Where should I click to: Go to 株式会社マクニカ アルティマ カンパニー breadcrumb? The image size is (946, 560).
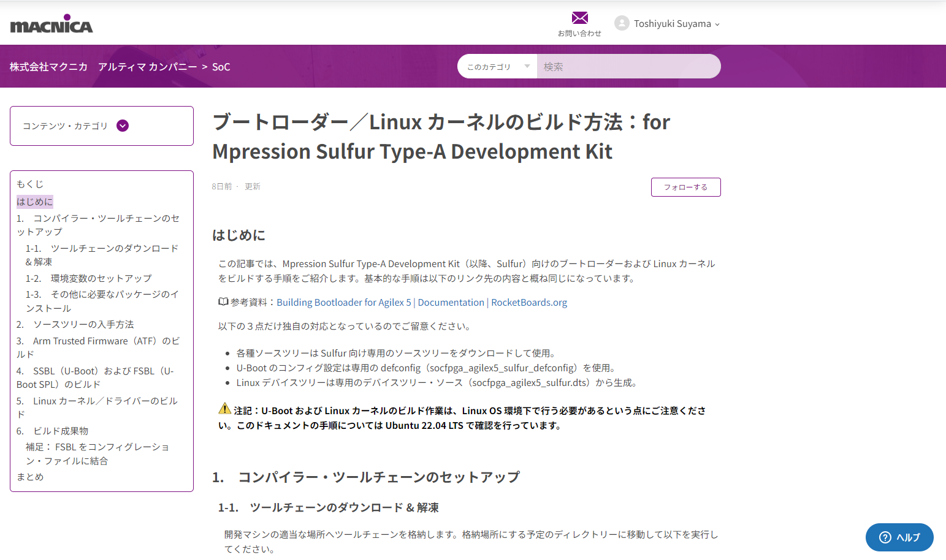pos(103,67)
